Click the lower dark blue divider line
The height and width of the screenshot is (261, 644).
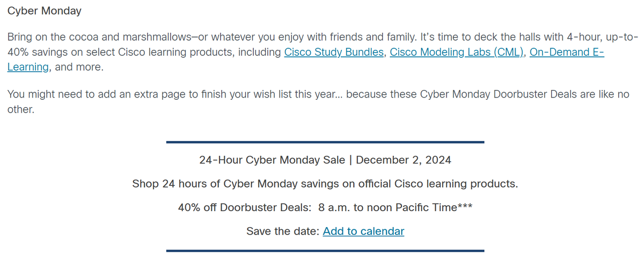click(325, 250)
